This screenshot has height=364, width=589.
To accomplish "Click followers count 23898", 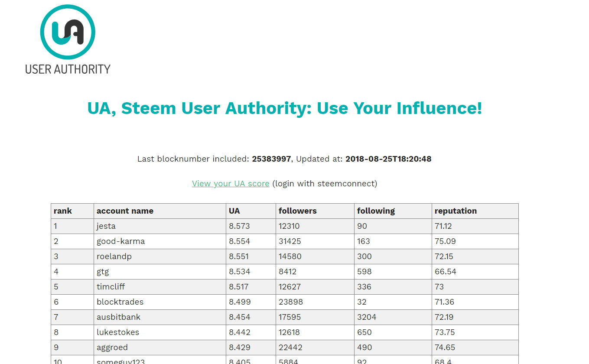I will tap(291, 302).
